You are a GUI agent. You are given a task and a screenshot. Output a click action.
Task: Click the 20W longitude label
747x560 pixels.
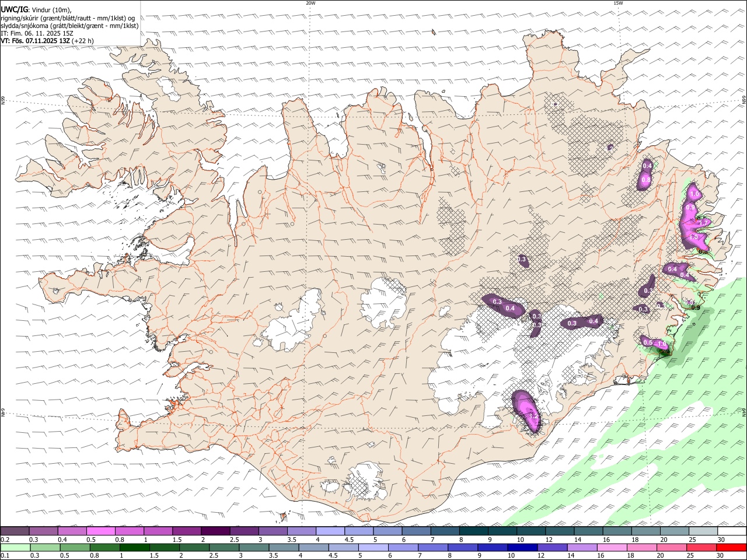click(310, 3)
